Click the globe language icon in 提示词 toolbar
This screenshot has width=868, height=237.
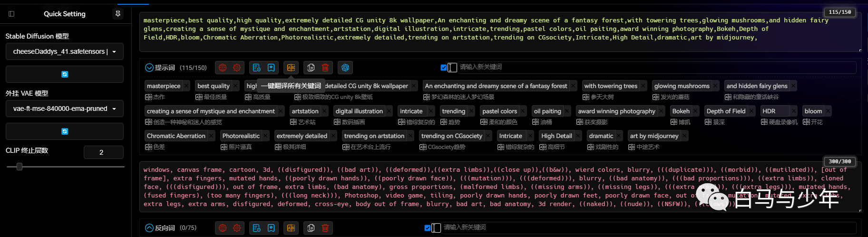[x=223, y=68]
